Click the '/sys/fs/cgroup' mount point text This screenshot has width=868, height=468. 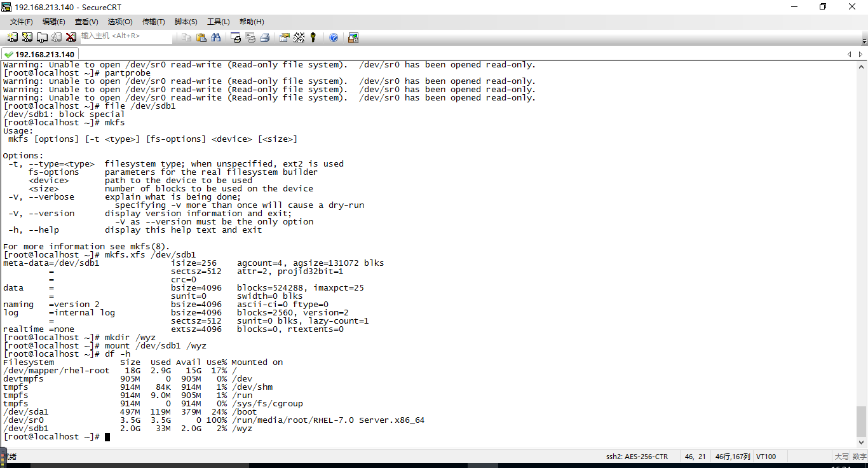tap(268, 404)
